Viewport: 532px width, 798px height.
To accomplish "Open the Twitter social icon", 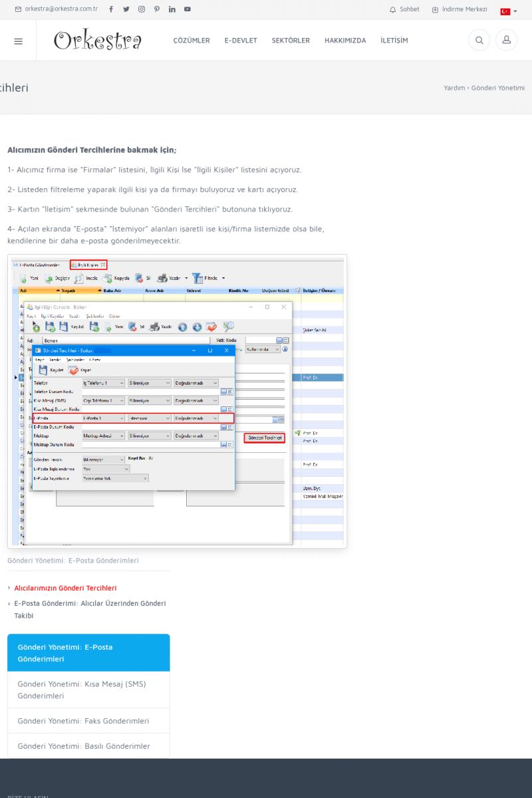I will 126,9.
